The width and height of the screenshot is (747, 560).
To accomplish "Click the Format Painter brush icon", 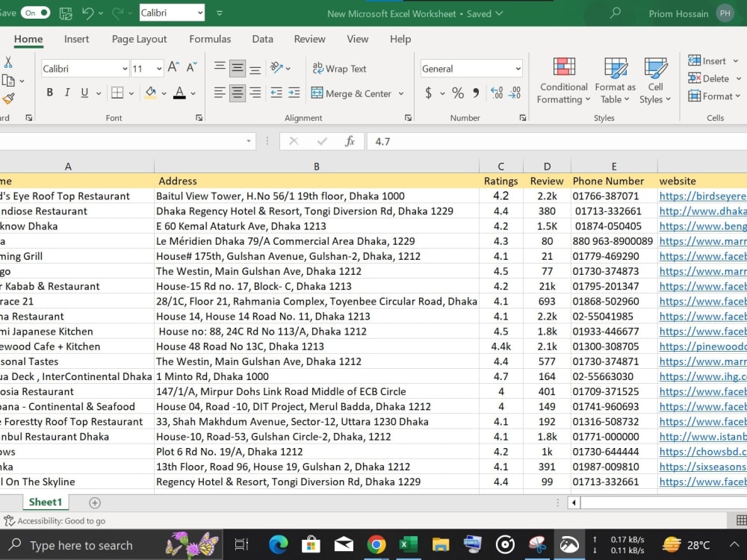I will coord(8,99).
